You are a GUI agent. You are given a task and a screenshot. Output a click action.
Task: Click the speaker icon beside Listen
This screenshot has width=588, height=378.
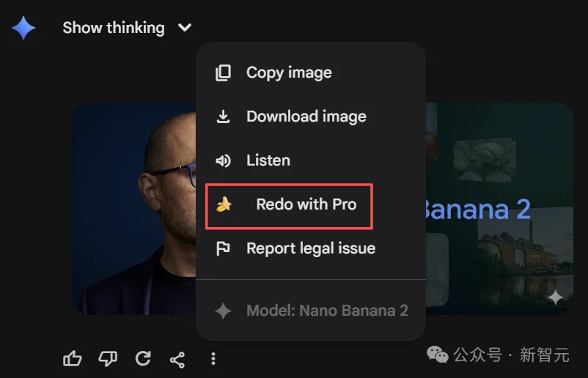point(223,160)
